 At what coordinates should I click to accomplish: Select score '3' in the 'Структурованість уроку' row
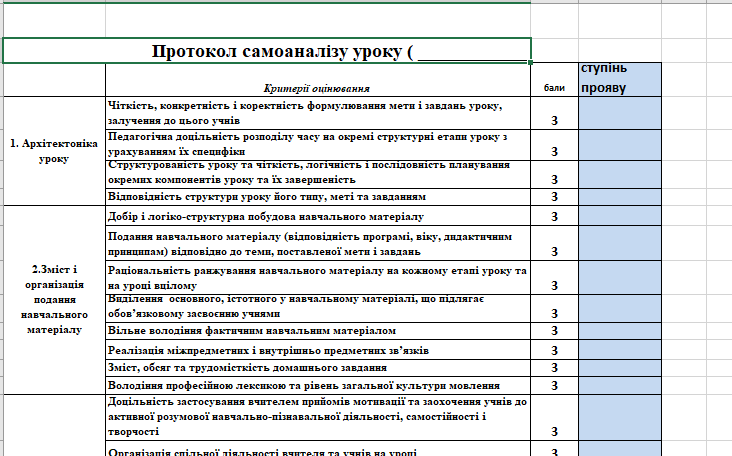(x=554, y=174)
